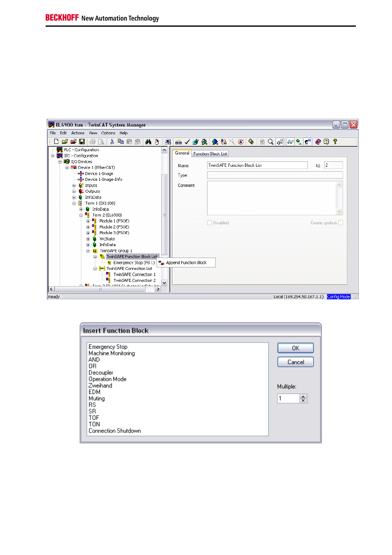The image size is (392, 555).
Task: Open the Edit menu
Action: (63, 133)
